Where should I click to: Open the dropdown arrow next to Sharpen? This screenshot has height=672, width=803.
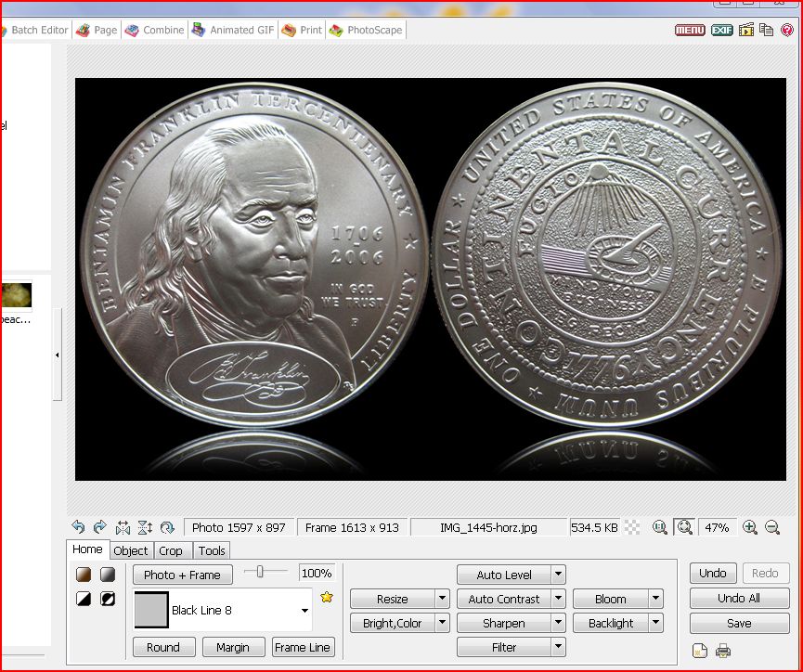[x=558, y=623]
